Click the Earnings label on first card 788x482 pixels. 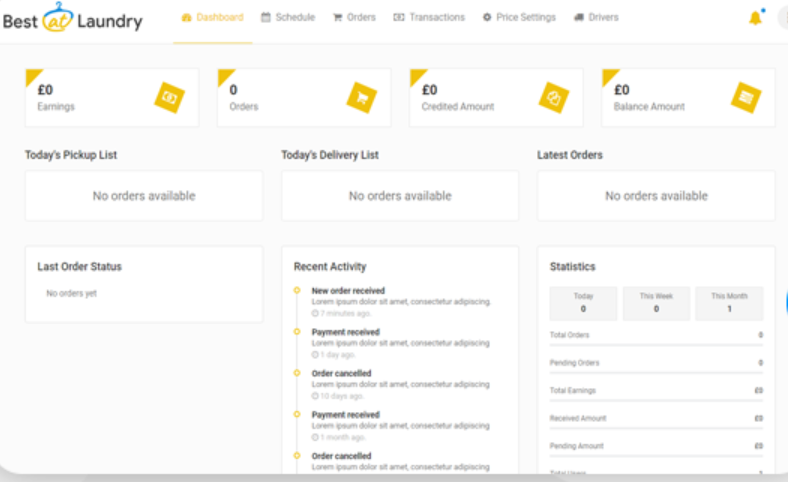[x=56, y=107]
